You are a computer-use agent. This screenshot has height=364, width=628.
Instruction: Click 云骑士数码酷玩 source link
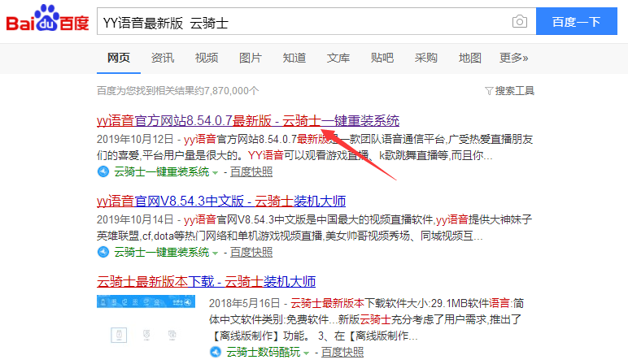click(263, 353)
